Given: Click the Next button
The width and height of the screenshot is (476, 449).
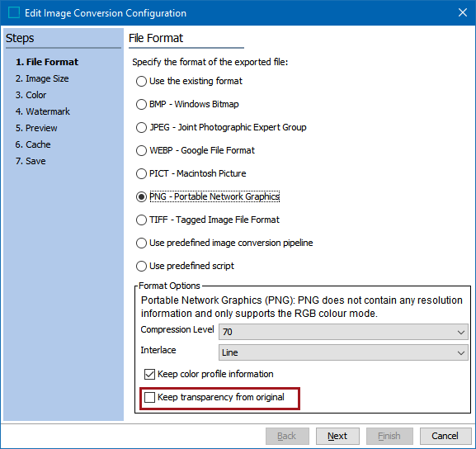Looking at the screenshot, I should 337,437.
